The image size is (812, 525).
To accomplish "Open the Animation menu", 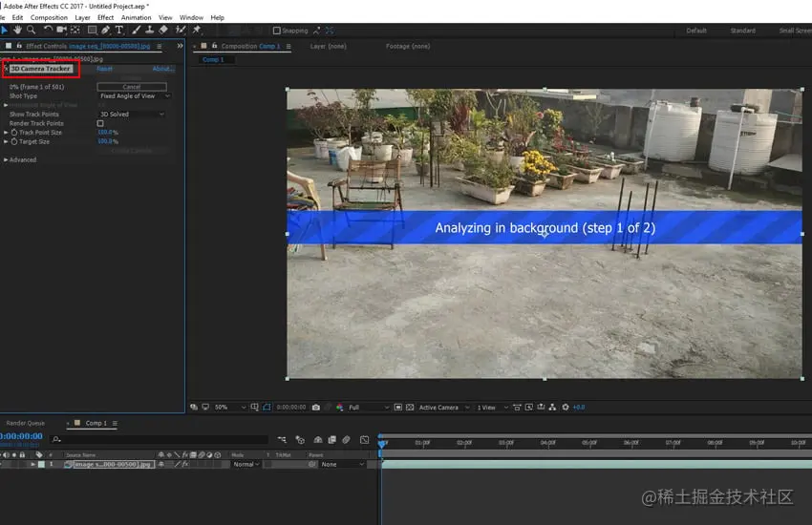I will pos(136,17).
